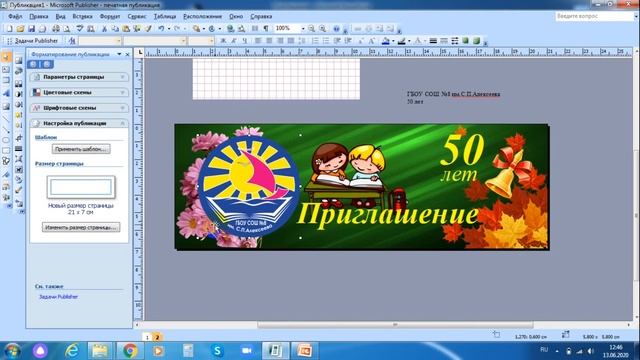Viewport: 640px width, 360px height.
Task: Click the zoom in magnifier icon
Action: click(x=322, y=29)
